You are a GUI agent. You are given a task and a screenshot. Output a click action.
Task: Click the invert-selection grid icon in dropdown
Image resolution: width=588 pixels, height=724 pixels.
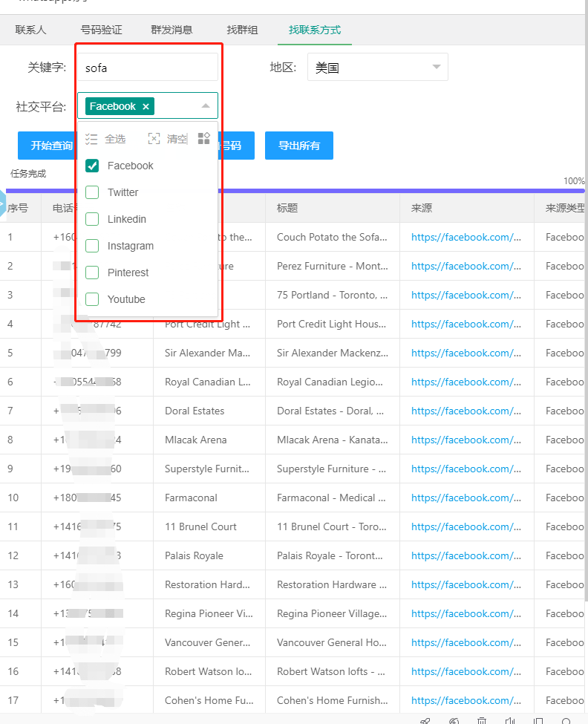pos(204,139)
